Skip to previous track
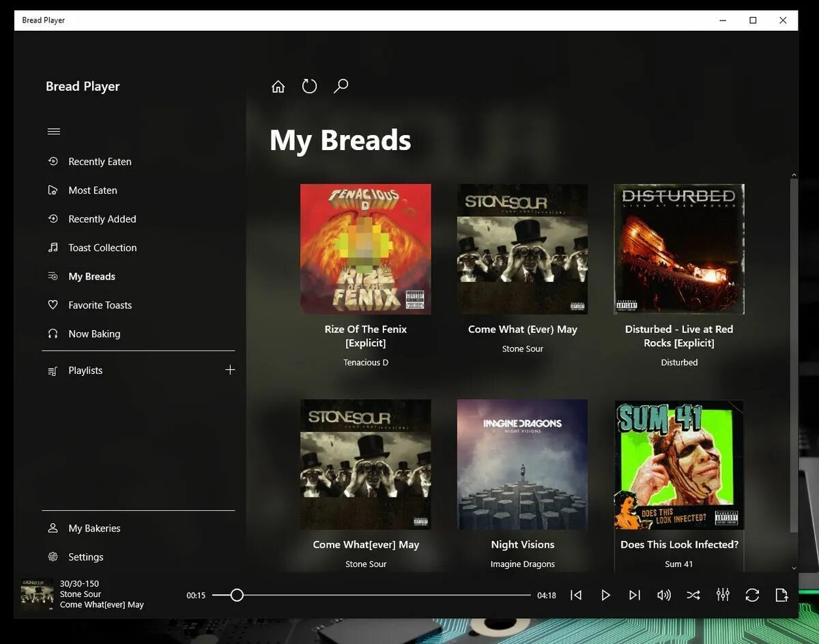This screenshot has width=819, height=644. [576, 595]
